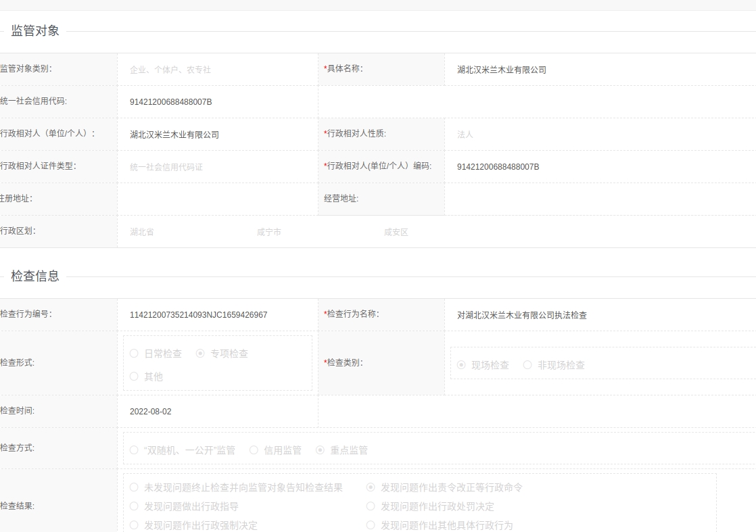The image size is (756, 532).
Task: Click the 检查信息 section heading
Action: (34, 276)
